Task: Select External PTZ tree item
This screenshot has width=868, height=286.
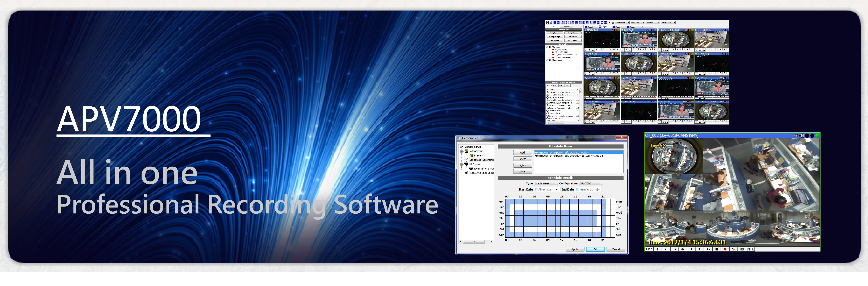Action: (484, 169)
